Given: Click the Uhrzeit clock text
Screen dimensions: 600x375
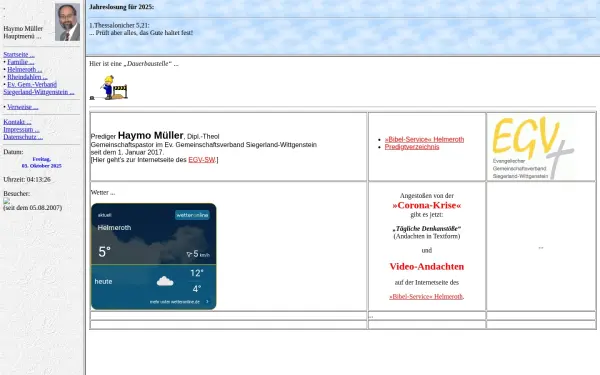Looking at the screenshot, I should tap(27, 179).
